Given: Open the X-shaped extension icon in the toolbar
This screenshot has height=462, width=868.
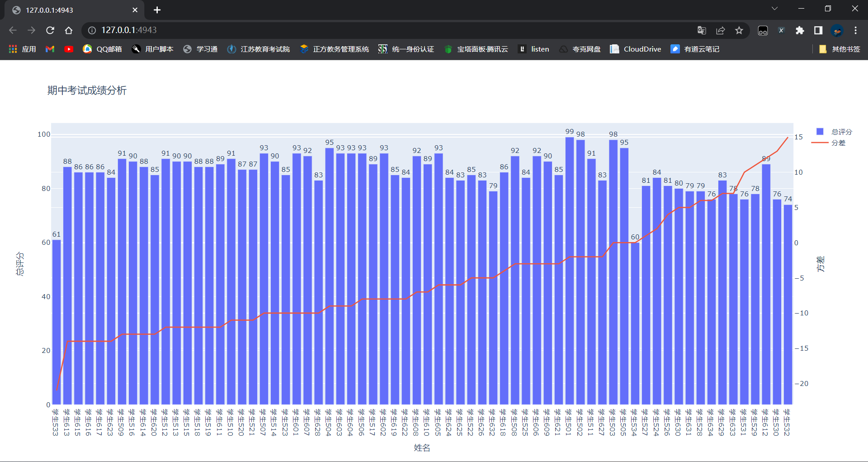Looking at the screenshot, I should coord(781,30).
